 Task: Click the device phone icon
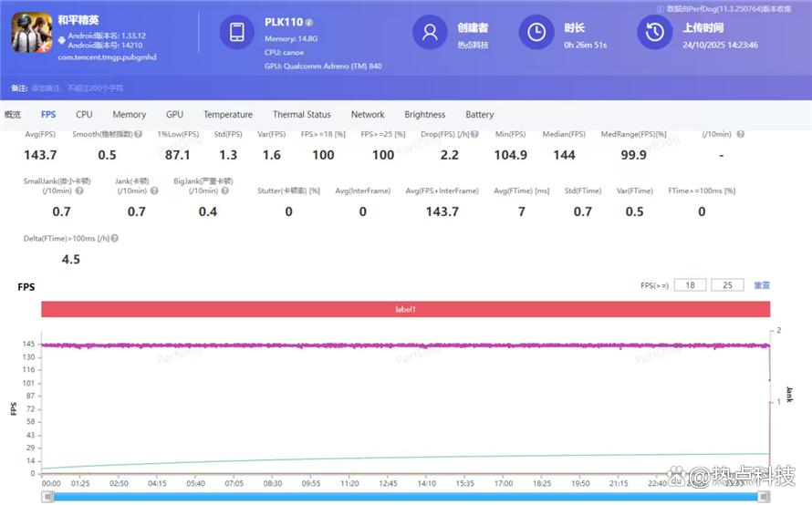coord(237,32)
